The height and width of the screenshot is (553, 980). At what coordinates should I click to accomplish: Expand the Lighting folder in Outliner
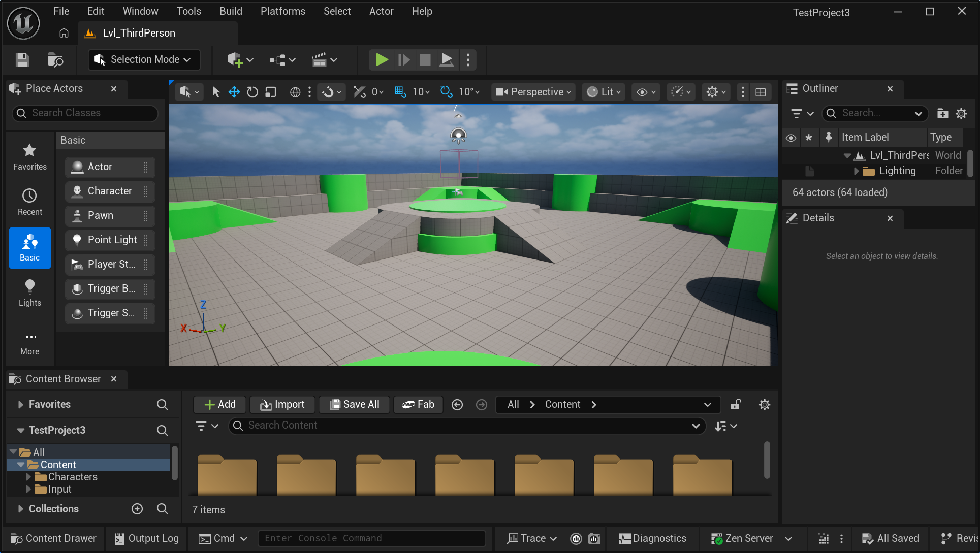click(857, 171)
